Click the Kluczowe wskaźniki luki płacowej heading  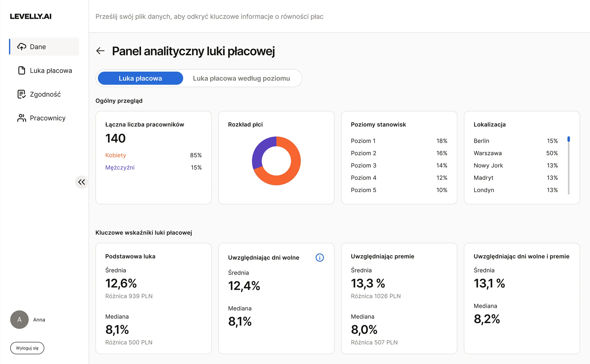click(144, 232)
